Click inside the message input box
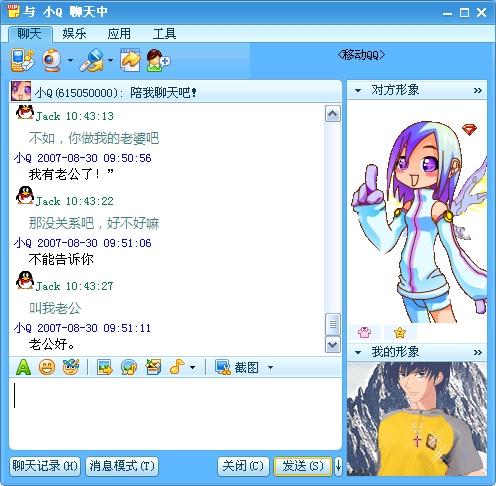 pyautogui.click(x=175, y=413)
